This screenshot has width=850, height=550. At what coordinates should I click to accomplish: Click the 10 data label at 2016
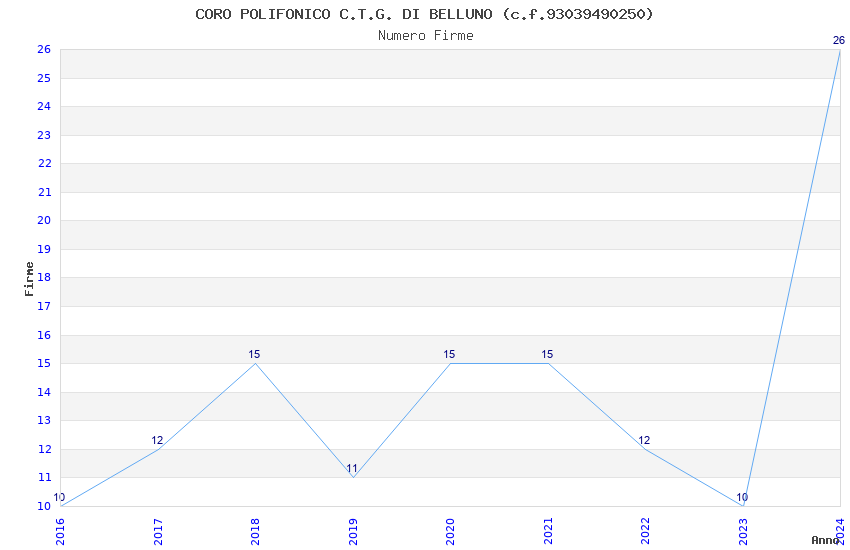[59, 497]
